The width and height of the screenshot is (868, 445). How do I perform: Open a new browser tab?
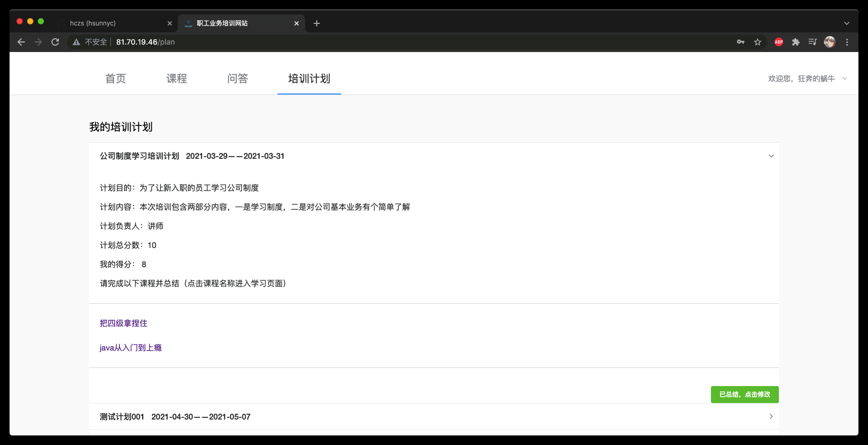(317, 23)
